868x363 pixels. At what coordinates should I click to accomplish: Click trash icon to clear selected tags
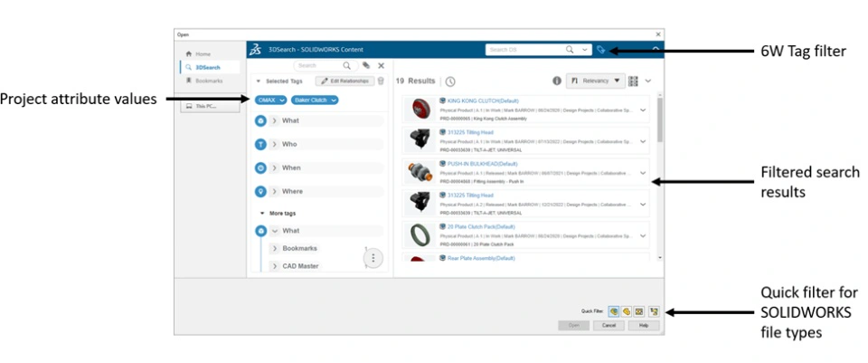[381, 81]
